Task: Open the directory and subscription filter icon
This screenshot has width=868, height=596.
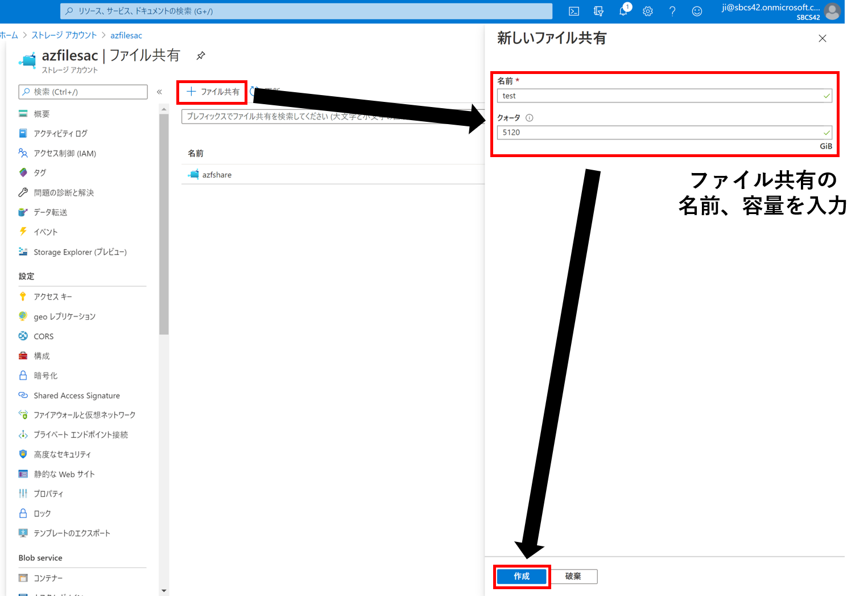Action: pos(598,11)
